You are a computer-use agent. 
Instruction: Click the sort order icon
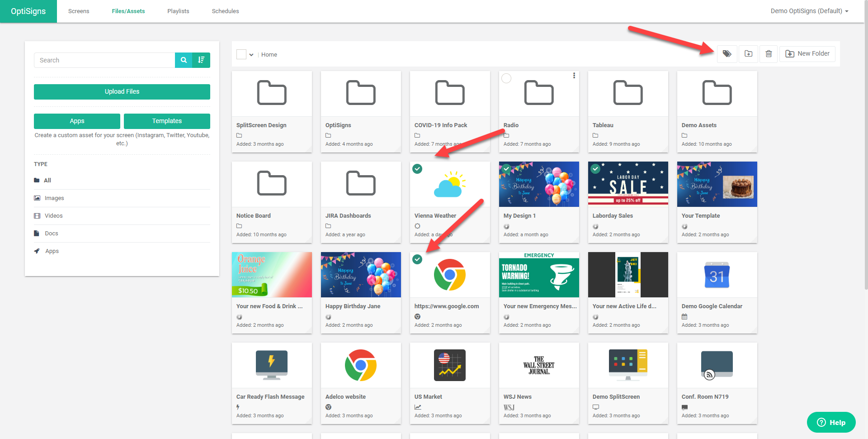tap(201, 60)
